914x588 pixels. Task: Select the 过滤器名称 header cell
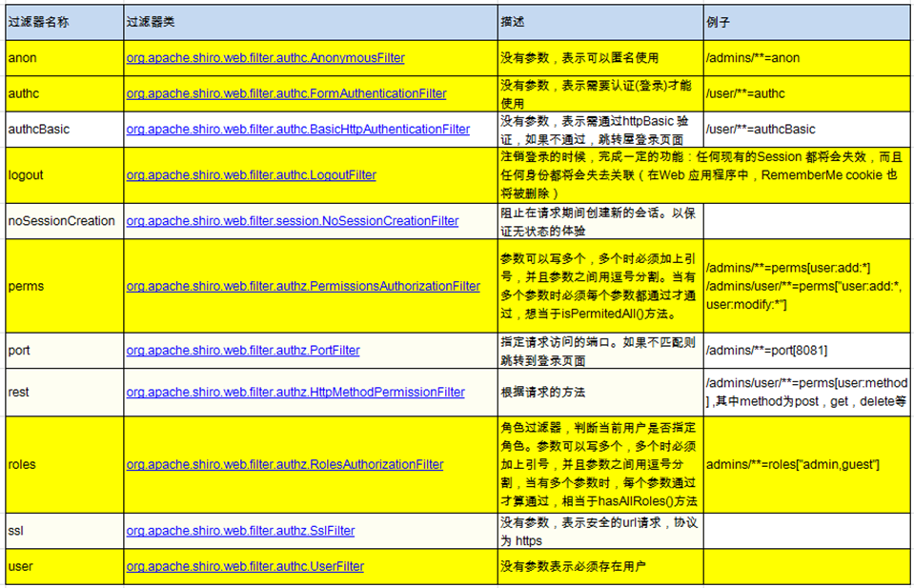38,21
